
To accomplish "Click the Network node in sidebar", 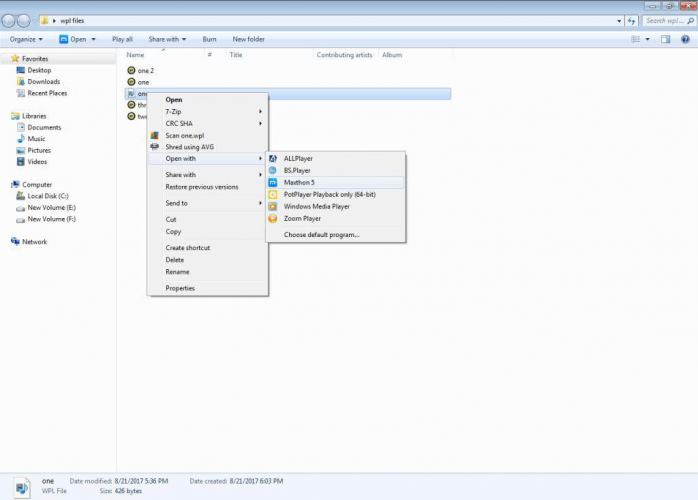I will coord(34,242).
